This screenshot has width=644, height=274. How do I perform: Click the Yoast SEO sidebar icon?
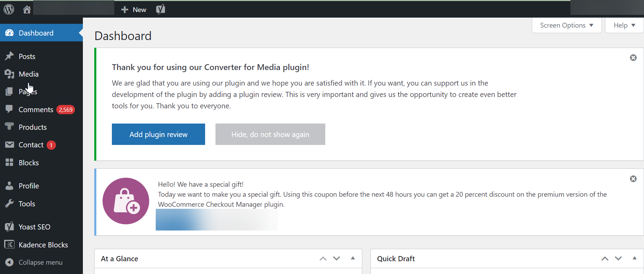click(x=9, y=227)
